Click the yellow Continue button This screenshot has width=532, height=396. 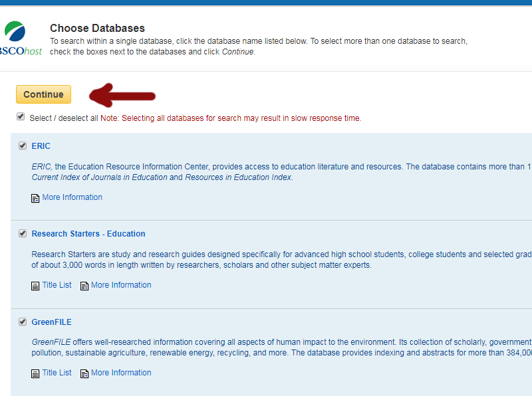click(x=43, y=94)
